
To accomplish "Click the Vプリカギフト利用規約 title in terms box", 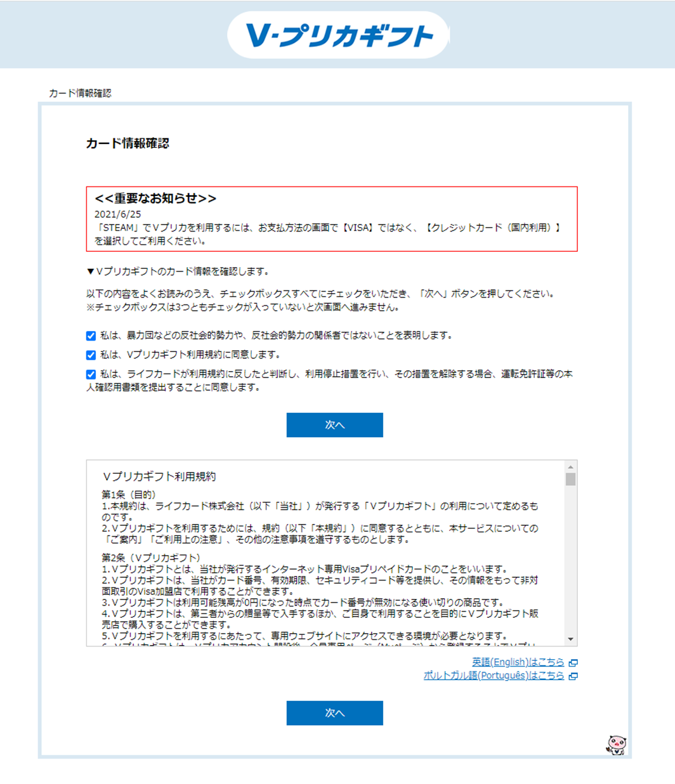I will [x=159, y=476].
